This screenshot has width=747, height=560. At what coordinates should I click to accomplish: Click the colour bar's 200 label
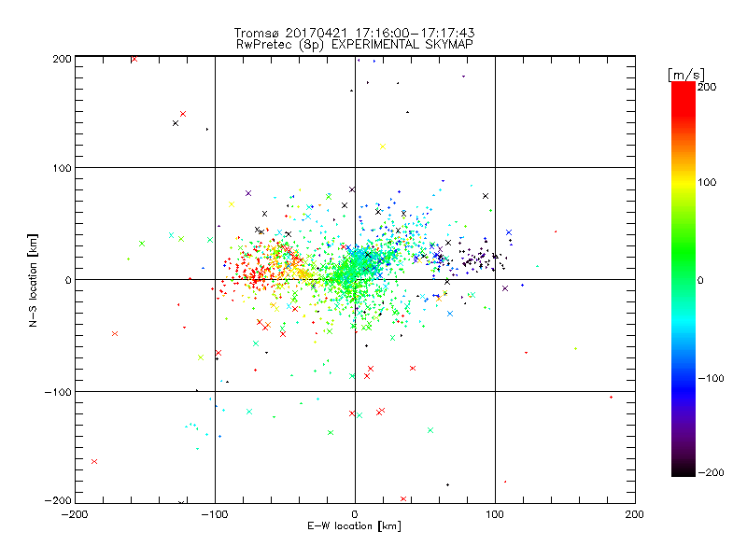tap(707, 87)
